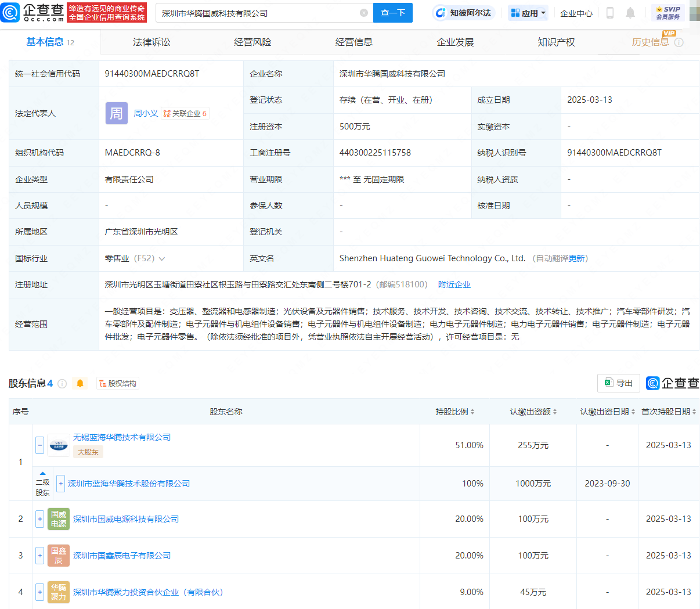Open 深圳市蓝海华腾技术股份有限公司 link
The height and width of the screenshot is (609, 700).
pyautogui.click(x=129, y=484)
